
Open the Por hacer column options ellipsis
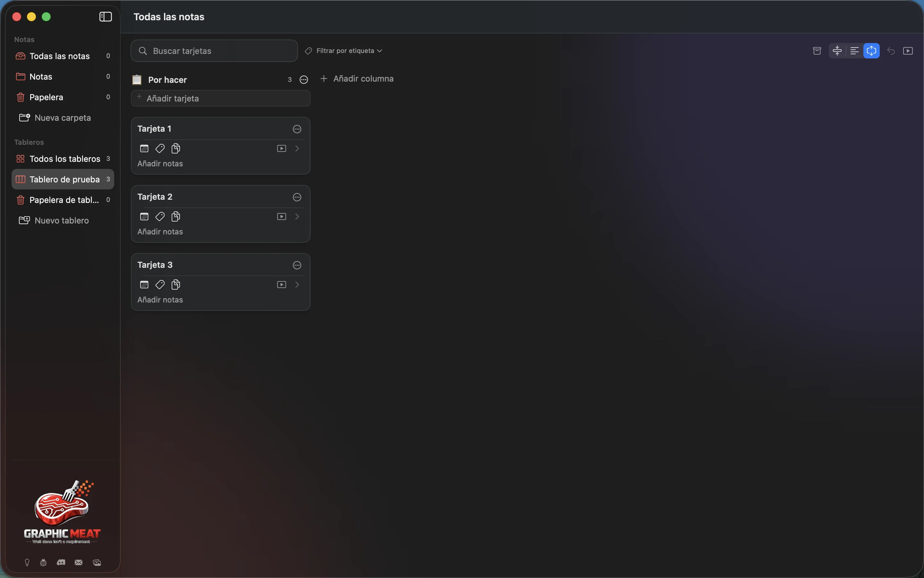(x=304, y=80)
